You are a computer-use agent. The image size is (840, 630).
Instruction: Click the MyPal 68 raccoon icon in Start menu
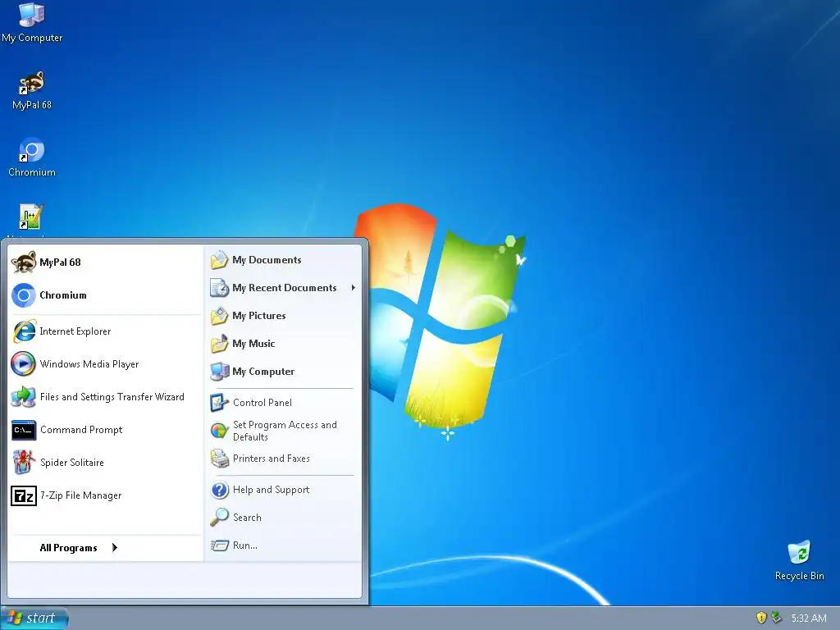pos(24,262)
